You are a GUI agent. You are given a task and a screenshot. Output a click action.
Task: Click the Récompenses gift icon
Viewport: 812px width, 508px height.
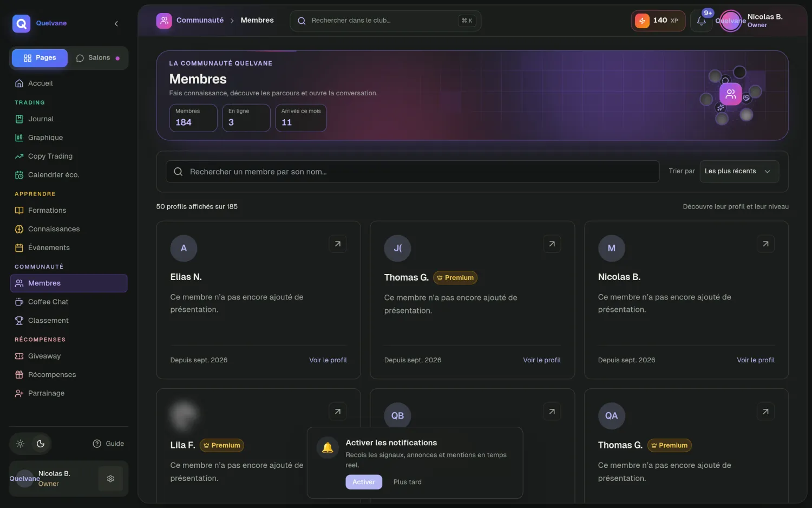[x=19, y=375]
